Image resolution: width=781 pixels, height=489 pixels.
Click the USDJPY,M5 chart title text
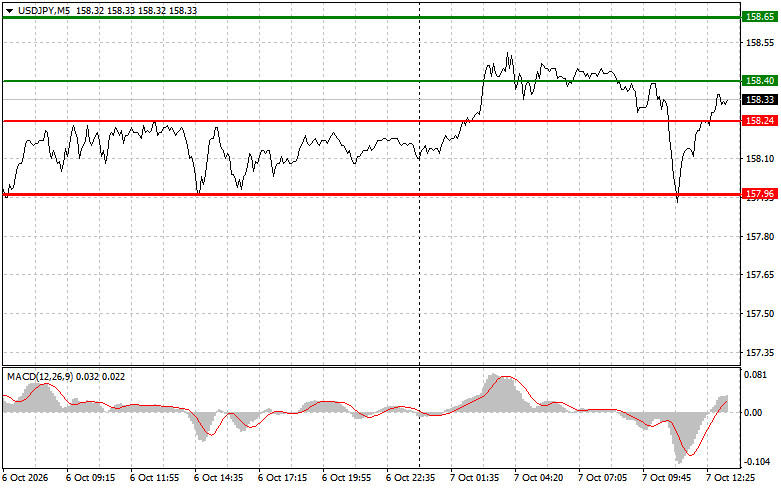(x=44, y=10)
